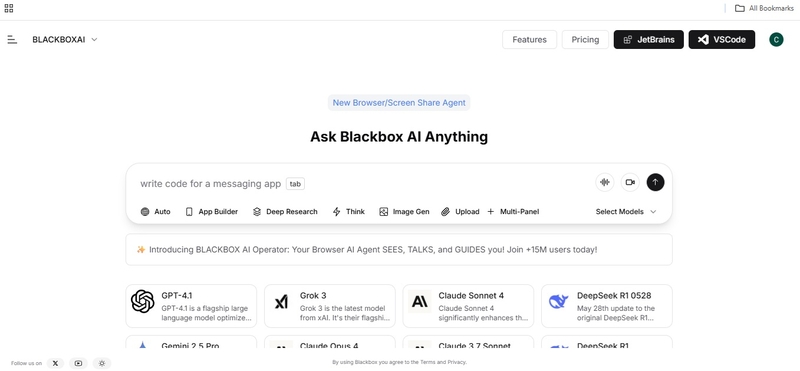Open the All Bookmarks folder

pos(764,8)
